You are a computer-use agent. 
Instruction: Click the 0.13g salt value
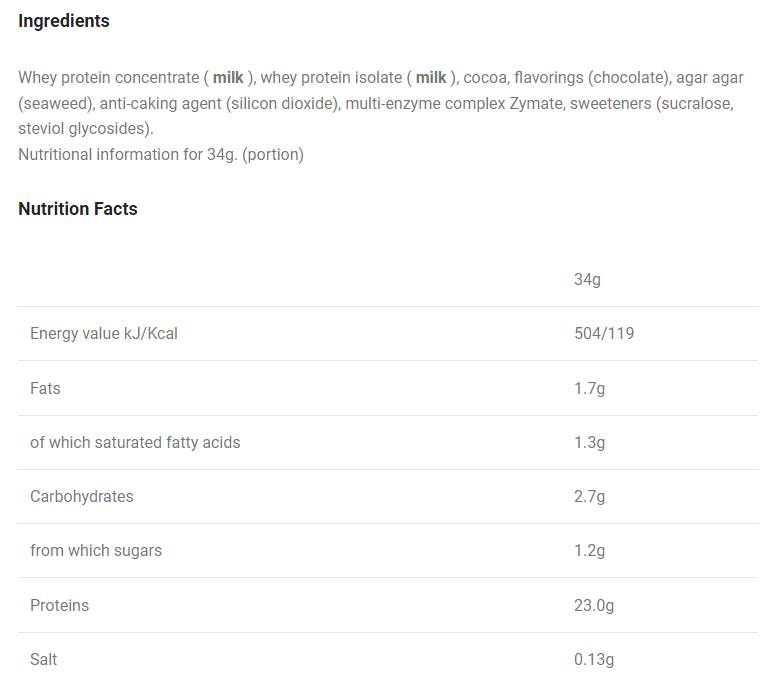pos(594,659)
